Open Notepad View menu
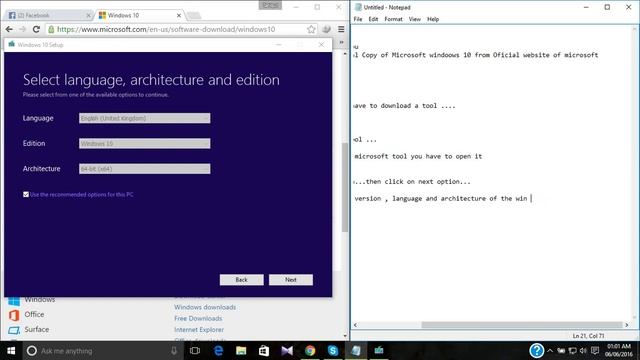640x360 pixels. tap(415, 19)
